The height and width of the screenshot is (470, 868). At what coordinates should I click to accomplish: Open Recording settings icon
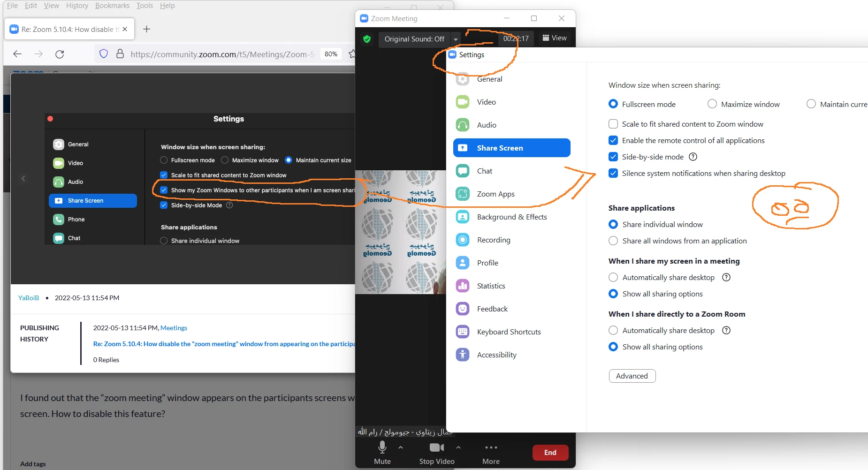coord(463,240)
